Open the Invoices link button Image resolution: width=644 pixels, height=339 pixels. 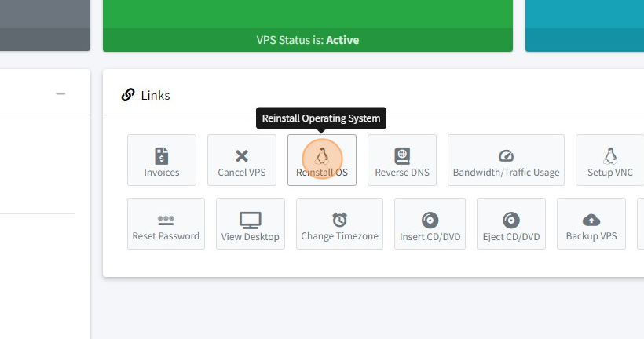(x=162, y=160)
